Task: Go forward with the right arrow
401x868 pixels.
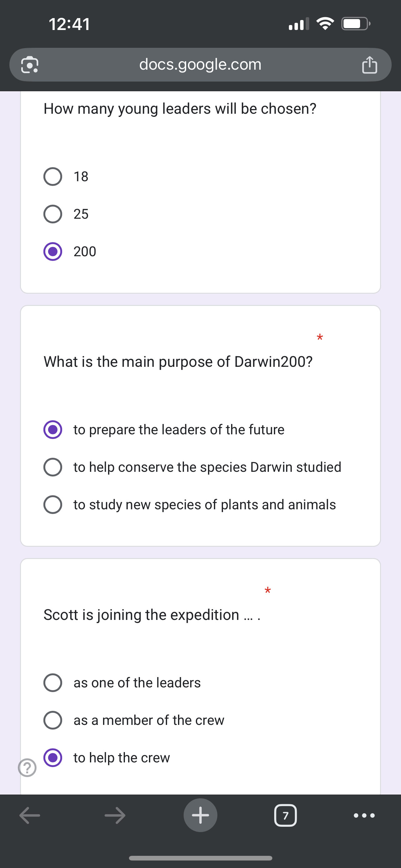Action: [x=115, y=816]
